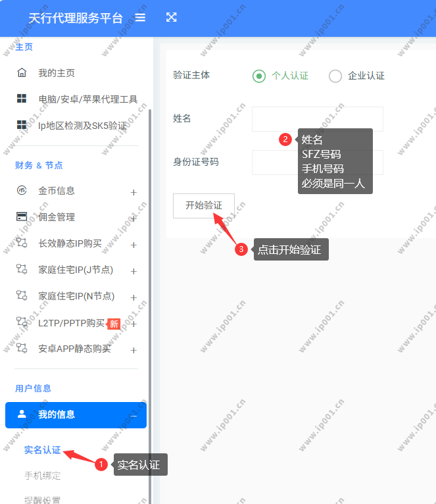Screen dimensions: 436x504
Task: Click the node icon beside 长效静态IP购买
Action: (x=22, y=243)
